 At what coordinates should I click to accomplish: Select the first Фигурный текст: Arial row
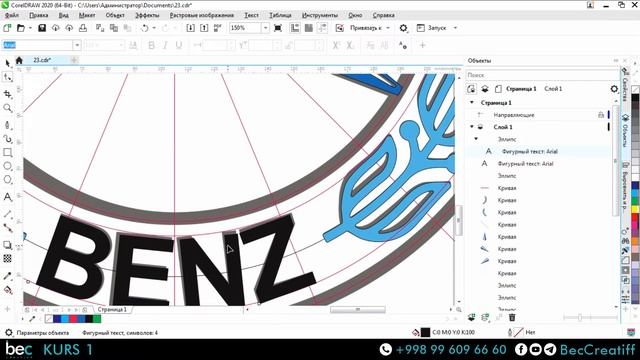(x=539, y=151)
